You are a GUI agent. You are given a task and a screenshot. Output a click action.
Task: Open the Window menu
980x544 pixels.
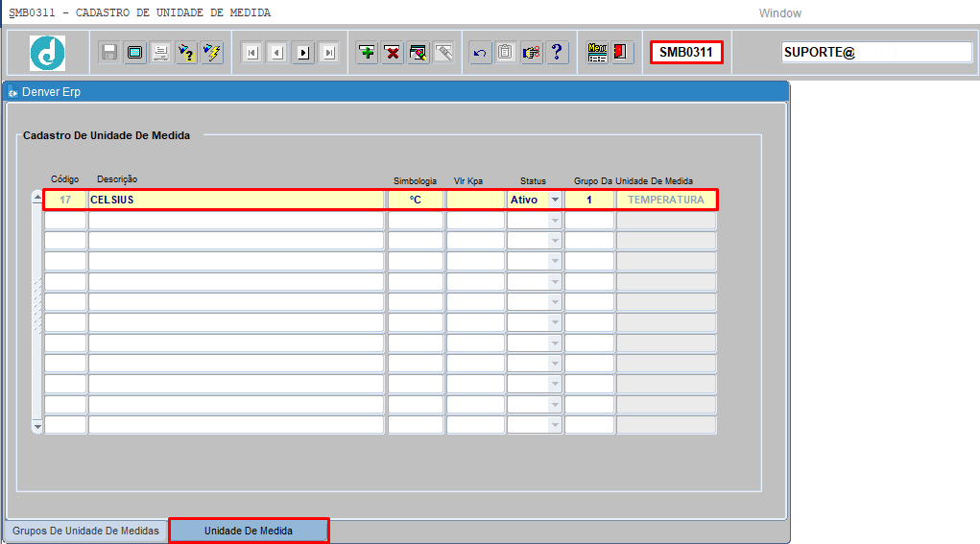tap(780, 13)
